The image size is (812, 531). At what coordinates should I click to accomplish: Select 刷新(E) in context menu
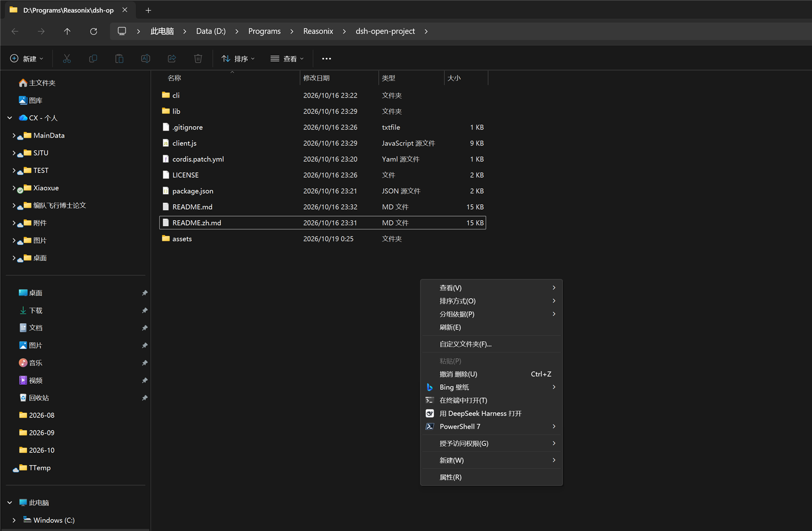tap(491, 327)
